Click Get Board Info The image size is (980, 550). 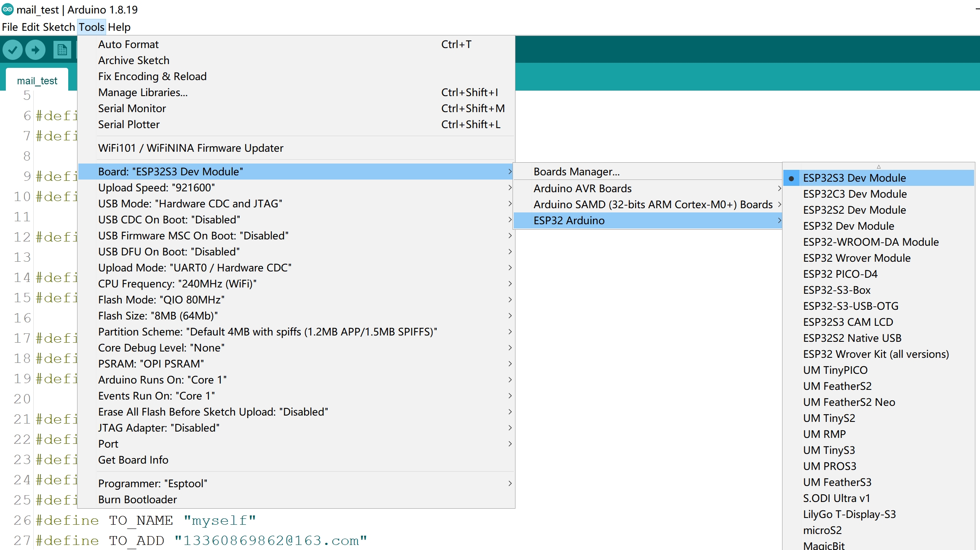(x=296, y=460)
